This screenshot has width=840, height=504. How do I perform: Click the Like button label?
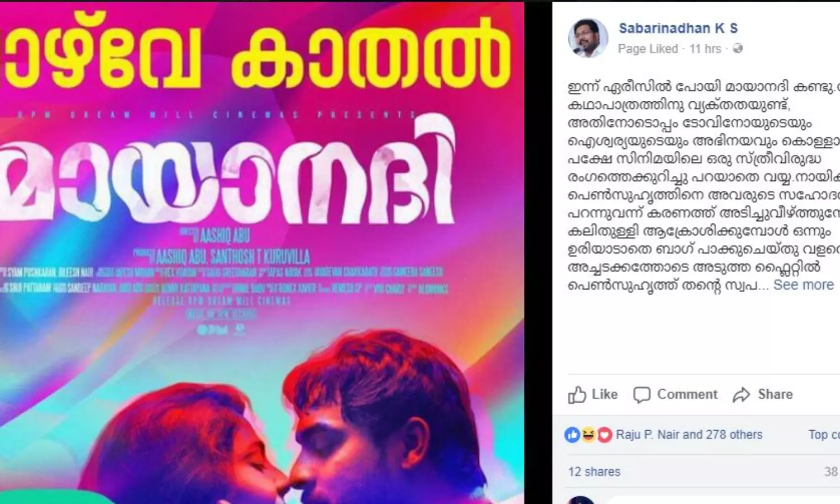click(x=605, y=394)
